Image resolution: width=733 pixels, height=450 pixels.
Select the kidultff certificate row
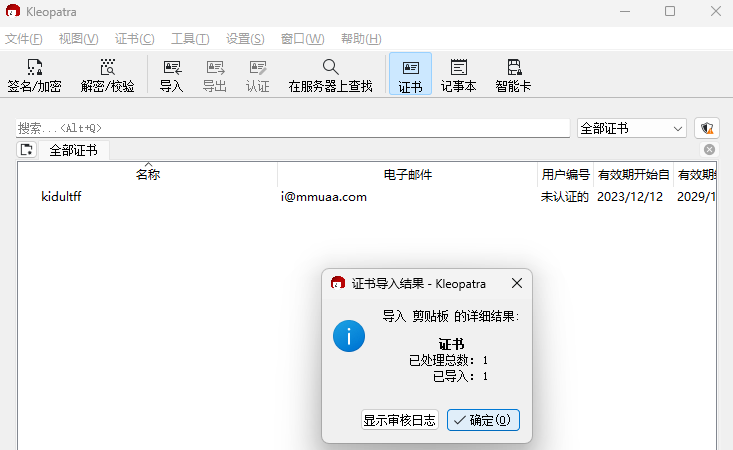pos(367,197)
